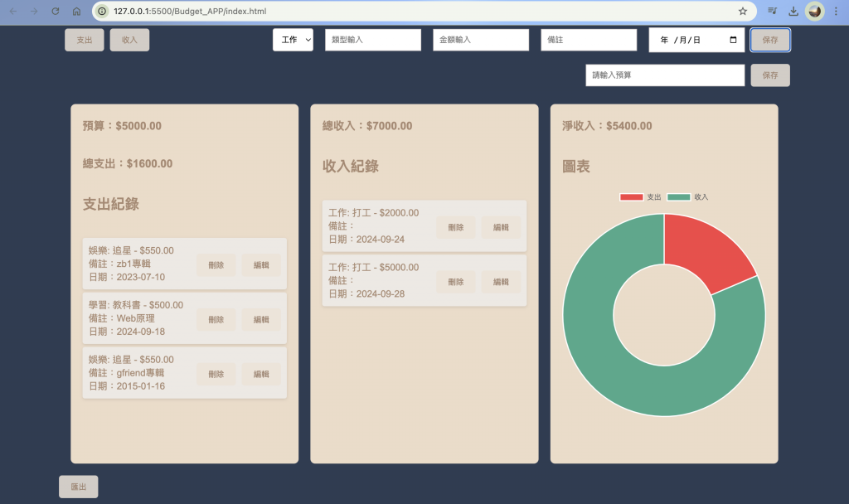The width and height of the screenshot is (849, 504).
Task: Switch to the 支出 tab button
Action: tap(85, 40)
